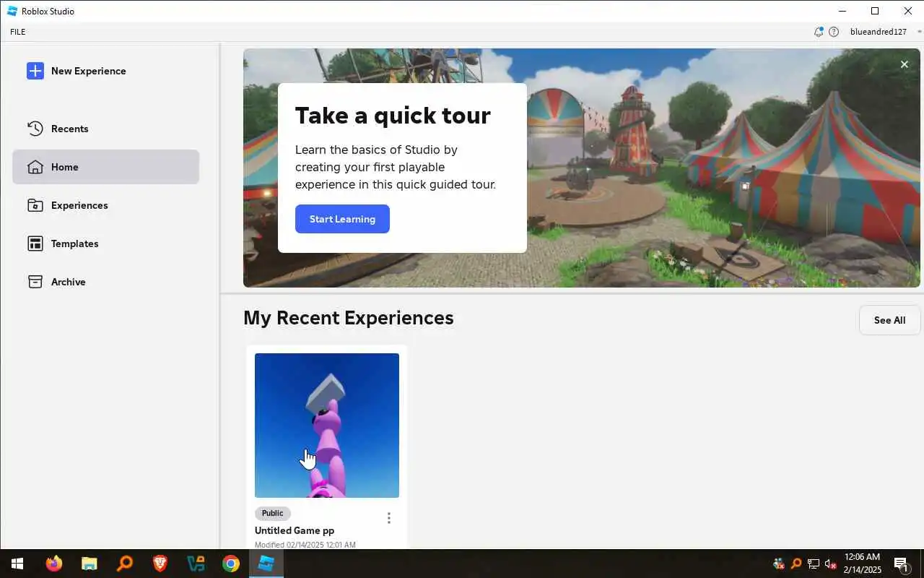Click the Roblox Studio logo in title bar

tap(12, 11)
